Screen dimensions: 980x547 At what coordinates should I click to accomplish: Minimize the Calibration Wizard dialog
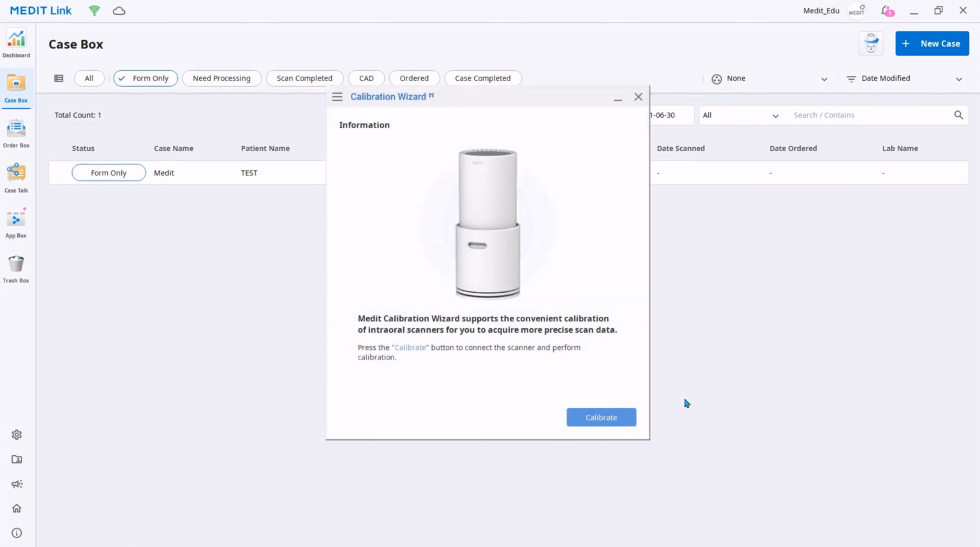click(x=618, y=98)
